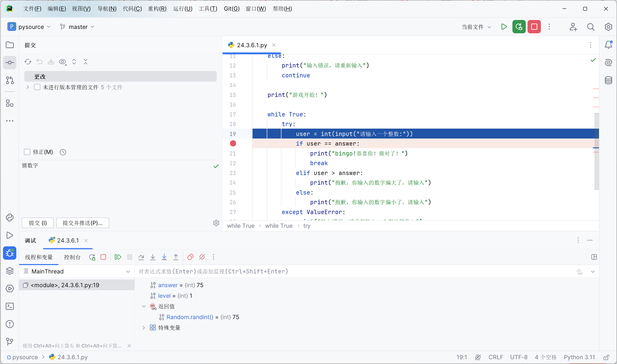The image size is (617, 364).
Task: Click the 提交 (I) button
Action: coord(38,223)
